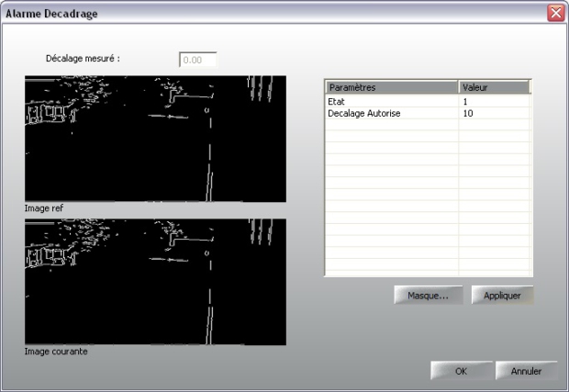Select the Decalage Autorise parameter row
Screen dimensions: 569x392
click(429, 113)
